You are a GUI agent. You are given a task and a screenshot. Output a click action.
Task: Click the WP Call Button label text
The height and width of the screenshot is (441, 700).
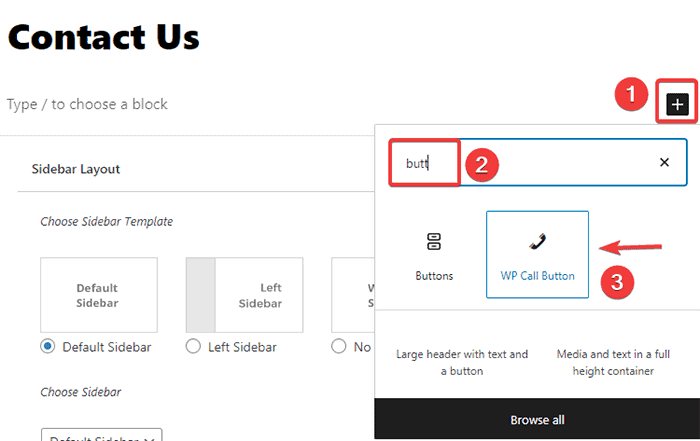[x=537, y=275]
